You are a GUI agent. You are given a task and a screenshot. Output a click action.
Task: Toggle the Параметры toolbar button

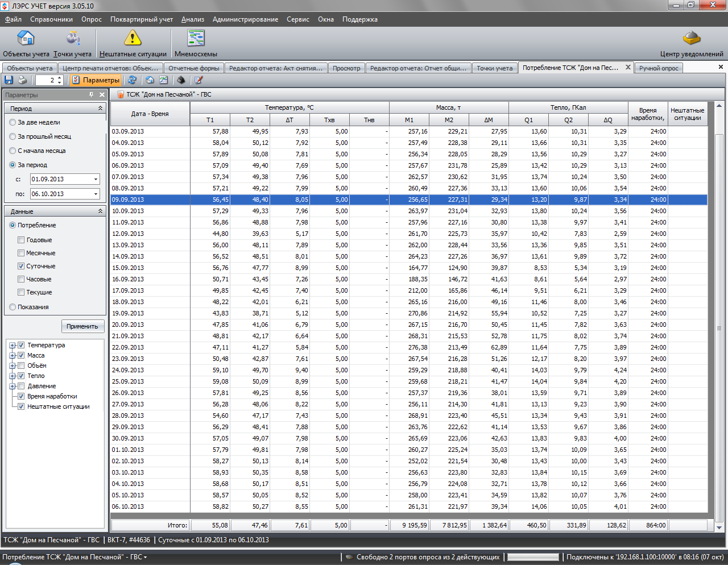pos(96,80)
